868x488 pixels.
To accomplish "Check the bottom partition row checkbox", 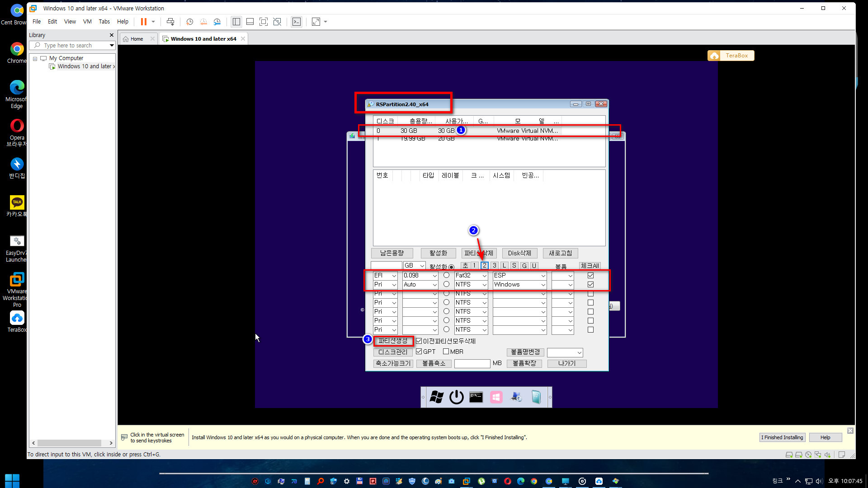I will [590, 329].
